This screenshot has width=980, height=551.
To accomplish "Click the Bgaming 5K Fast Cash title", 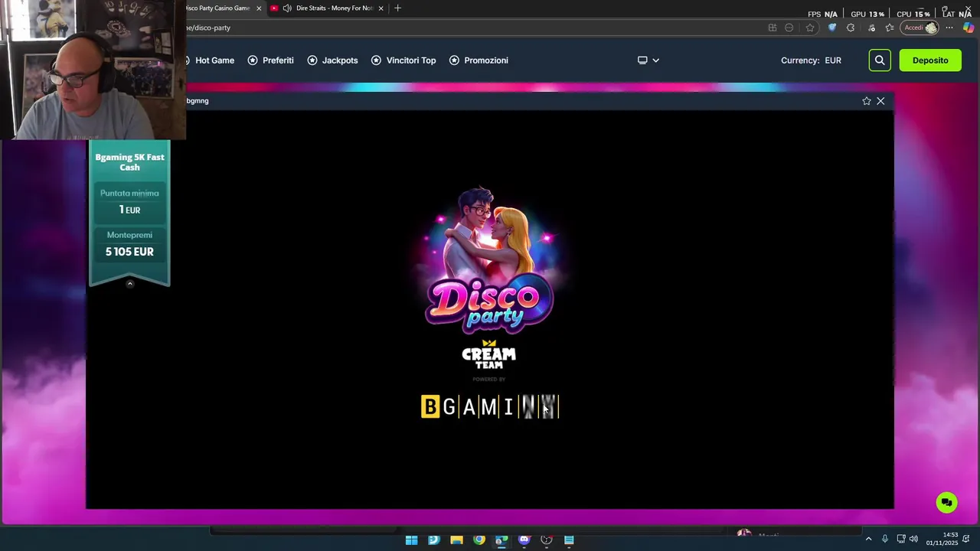I will coord(129,162).
